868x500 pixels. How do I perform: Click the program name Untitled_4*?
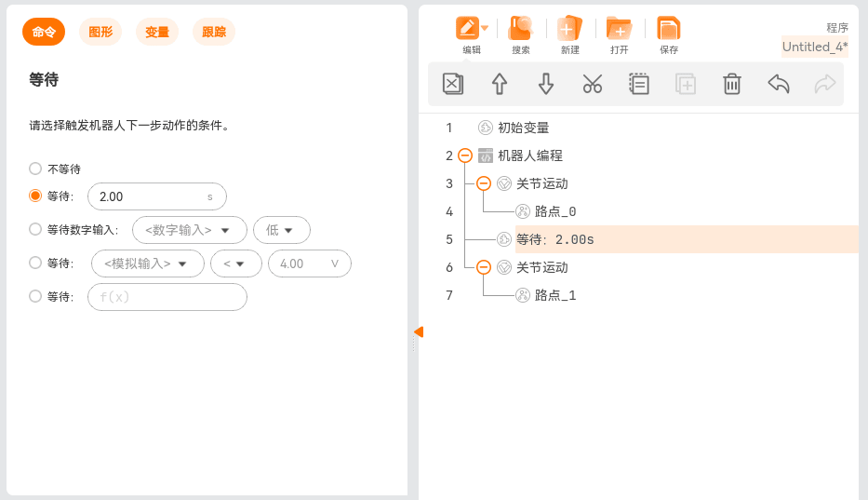click(x=814, y=47)
